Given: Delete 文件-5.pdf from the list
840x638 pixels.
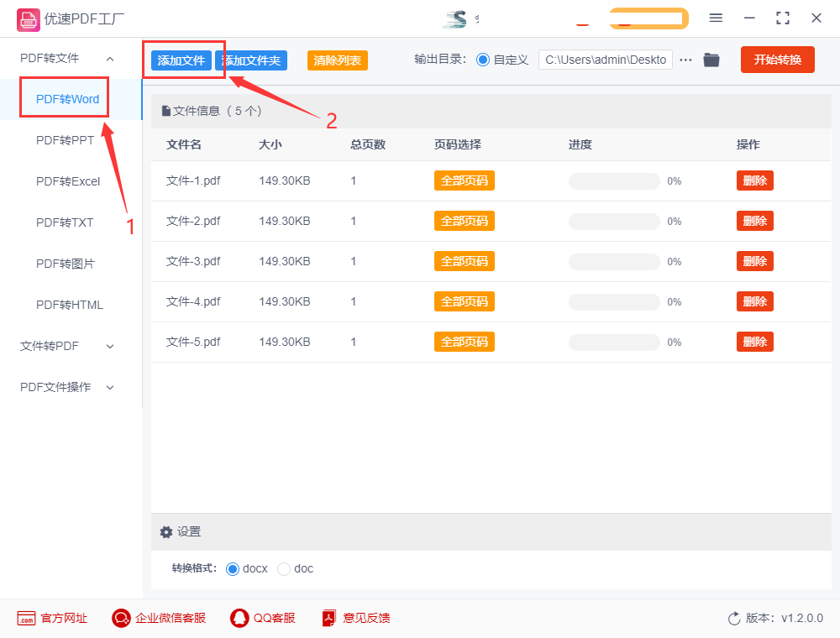Looking at the screenshot, I should coord(755,342).
